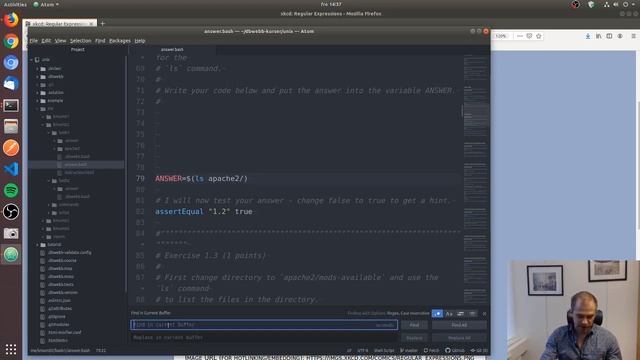Screen dimensions: 640x360
Task: Click the Replace All button
Action: coord(459,338)
